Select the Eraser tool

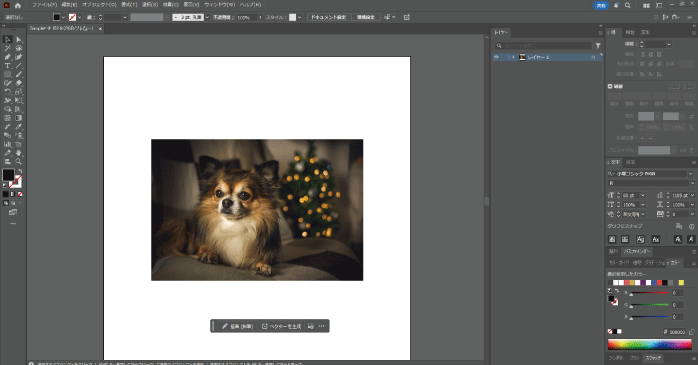pos(19,83)
